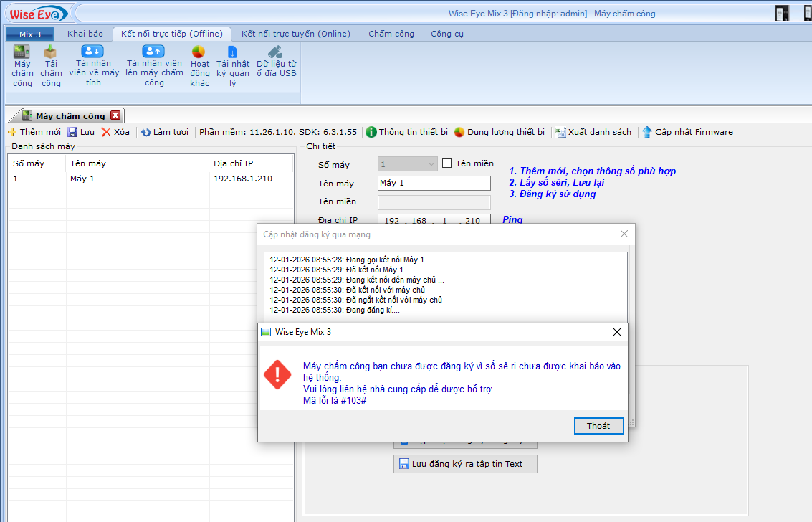Expand the Số máy dropdown
Screen dimensions: 812x522
tap(431, 164)
